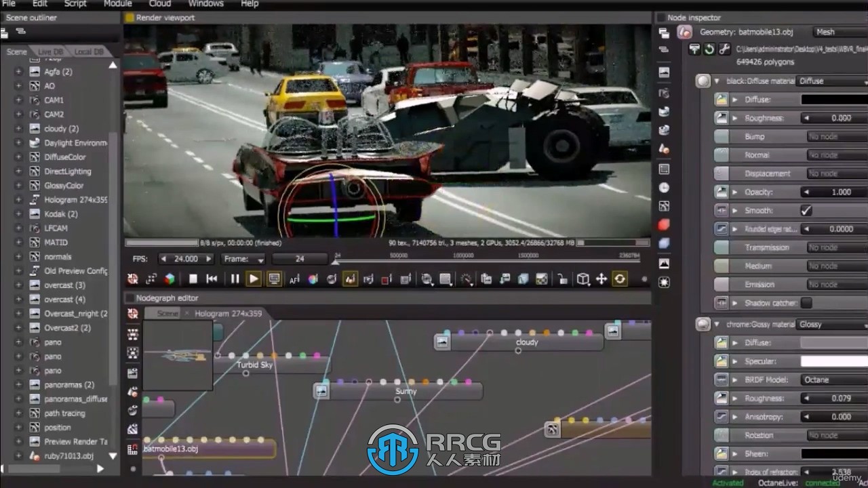This screenshot has height=488, width=868.
Task: Increase FPS with the right arrow
Action: point(208,259)
